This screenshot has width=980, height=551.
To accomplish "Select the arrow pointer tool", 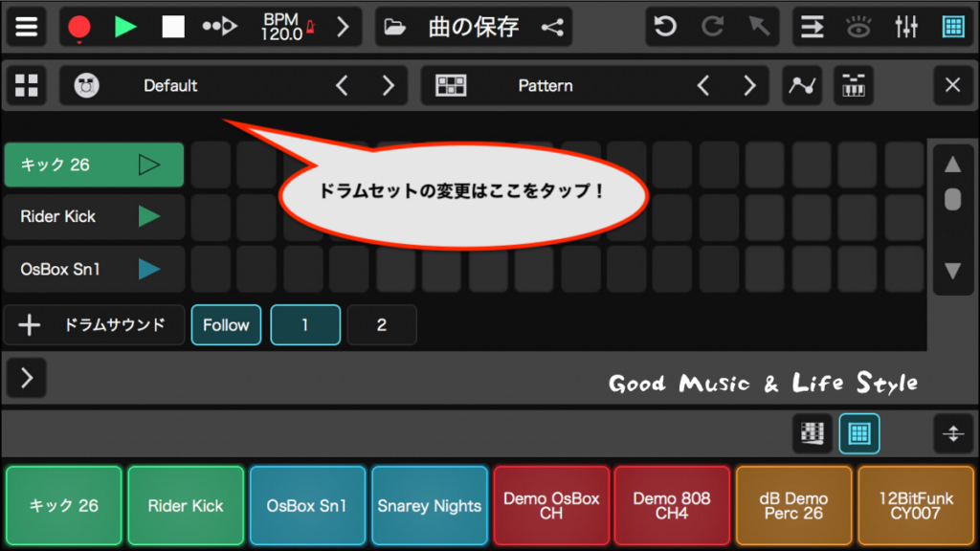I will [x=759, y=27].
